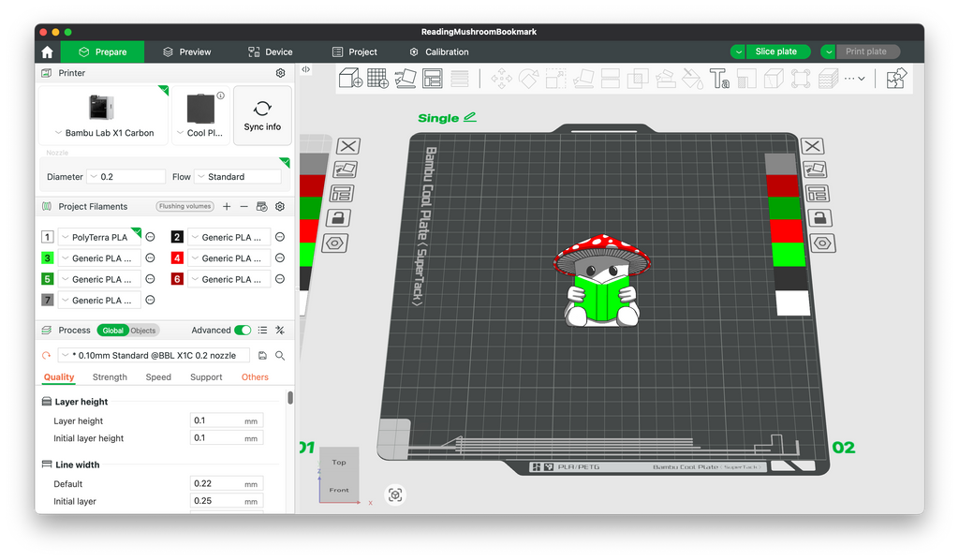Open the Slice plate arrow menu
This screenshot has height=560, width=959.
pos(738,52)
